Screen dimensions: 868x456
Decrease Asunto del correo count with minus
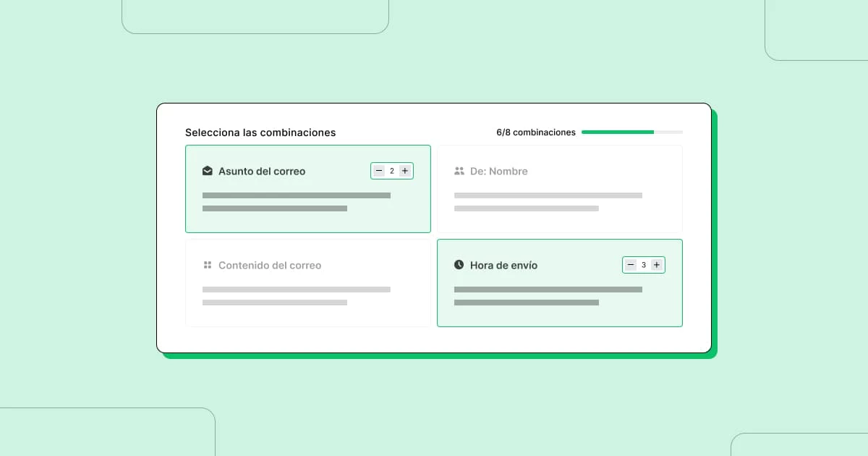click(379, 171)
